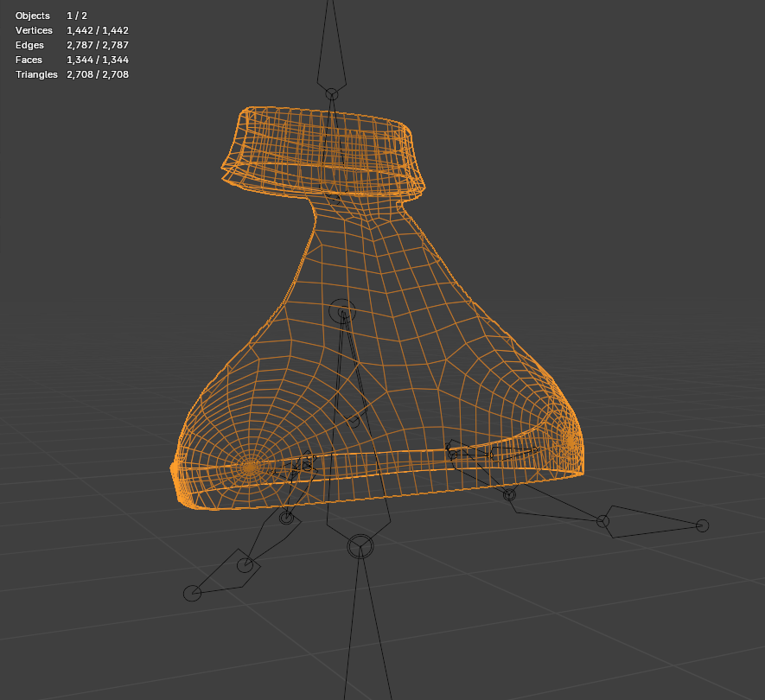The width and height of the screenshot is (765, 700).
Task: Click the right leg joint just under the mesh edge
Action: [509, 495]
